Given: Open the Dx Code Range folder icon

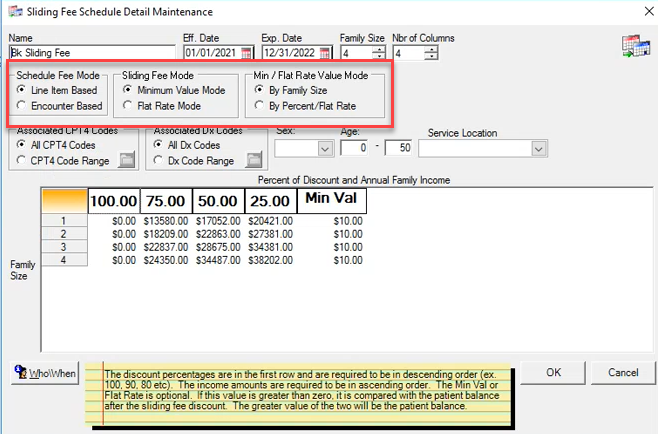Looking at the screenshot, I should click(x=253, y=160).
